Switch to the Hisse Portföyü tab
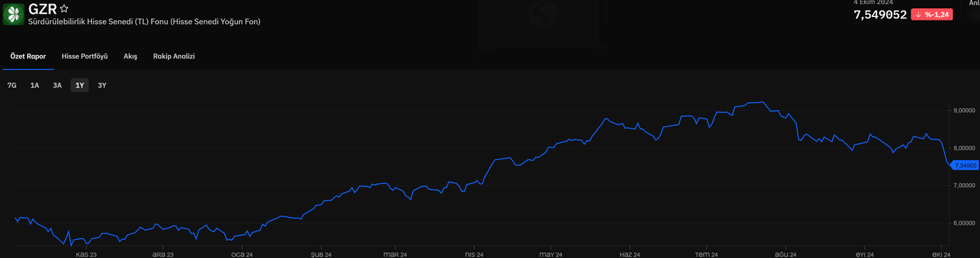This screenshot has width=980, height=258. (84, 57)
